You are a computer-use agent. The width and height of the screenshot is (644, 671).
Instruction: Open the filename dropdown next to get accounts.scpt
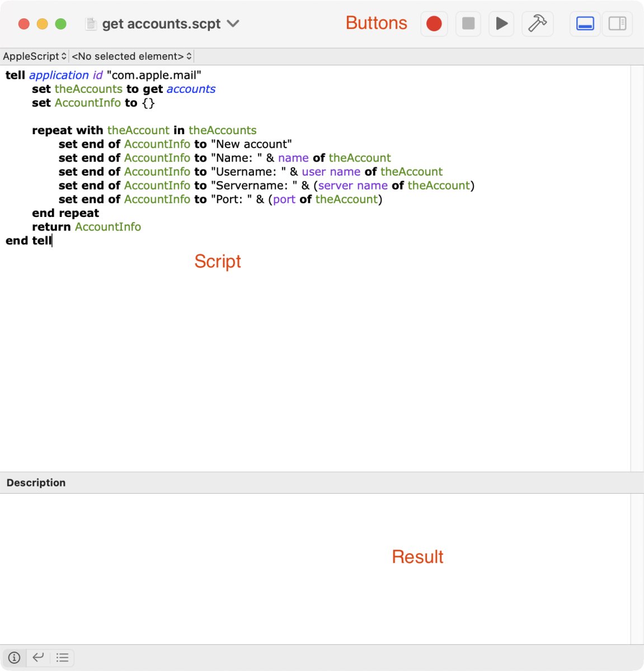(233, 24)
